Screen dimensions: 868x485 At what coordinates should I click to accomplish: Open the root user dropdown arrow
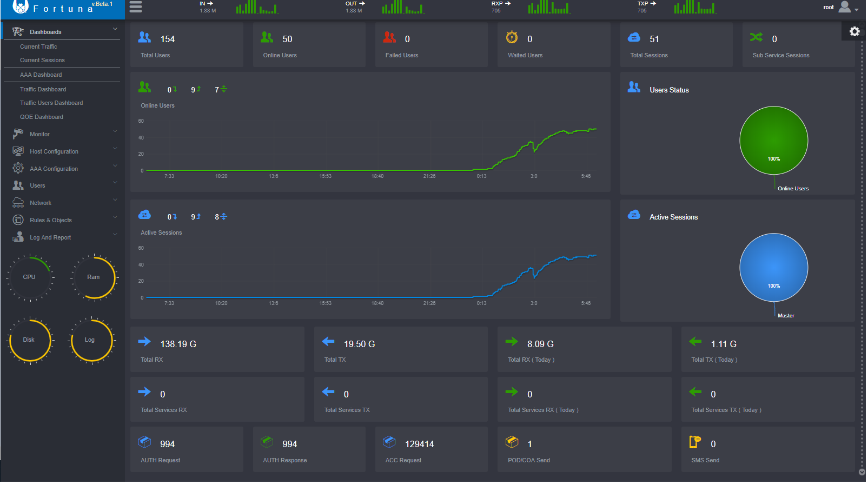857,10
